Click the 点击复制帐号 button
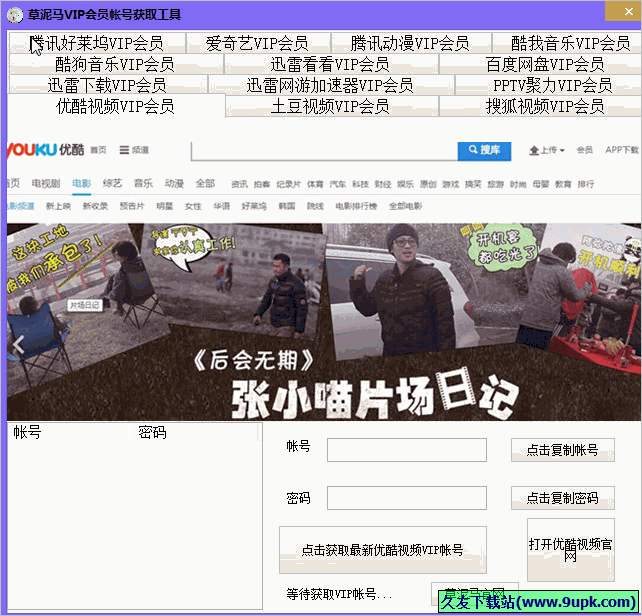 point(563,450)
